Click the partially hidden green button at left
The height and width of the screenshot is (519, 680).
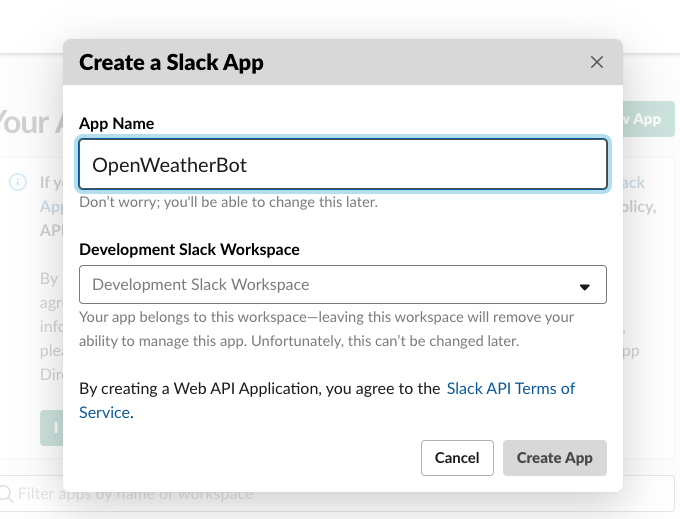(x=51, y=427)
